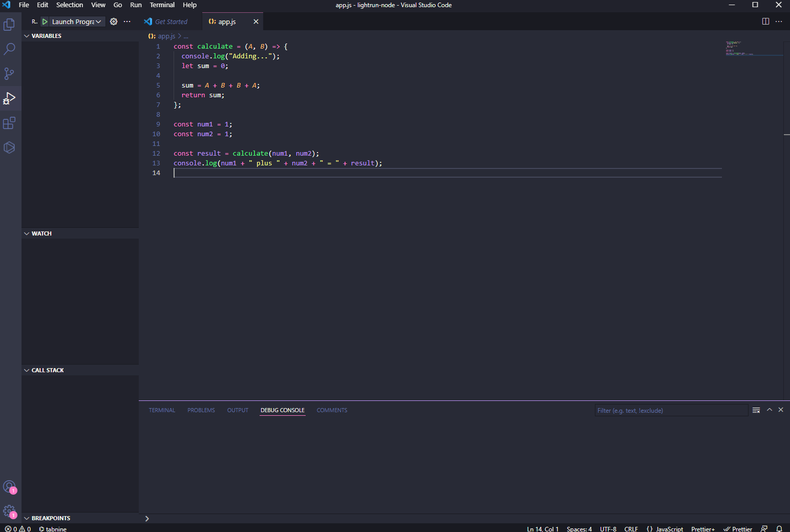Open the Source Control view
790x532 pixels.
pyautogui.click(x=10, y=73)
